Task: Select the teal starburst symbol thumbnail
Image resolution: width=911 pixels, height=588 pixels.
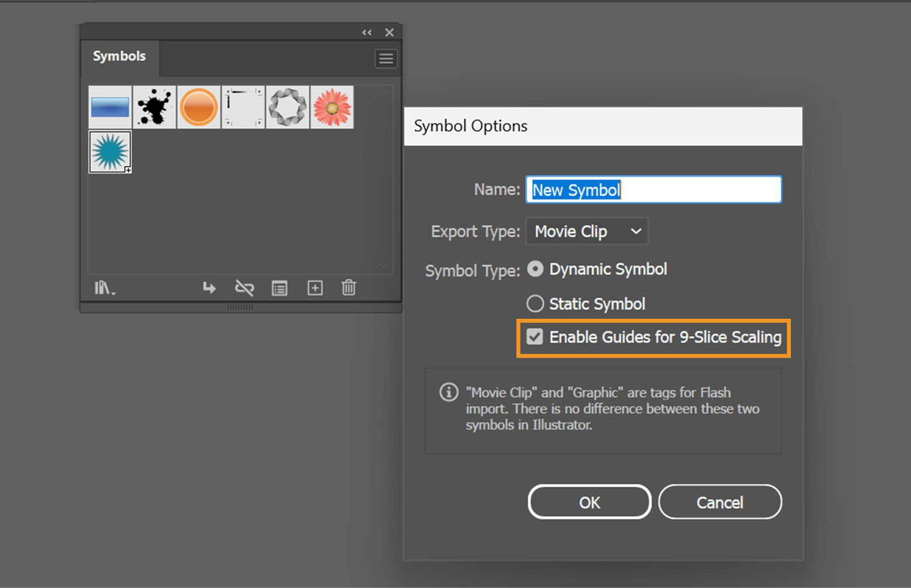Action: click(110, 151)
